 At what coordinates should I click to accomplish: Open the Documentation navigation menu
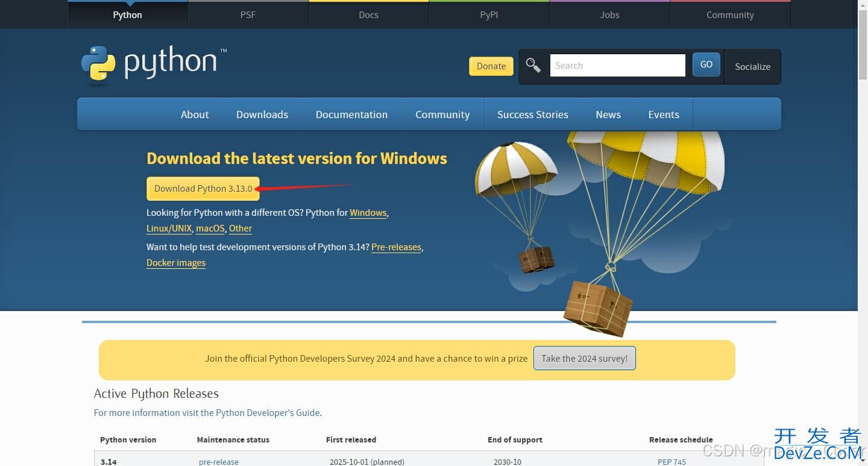(351, 115)
